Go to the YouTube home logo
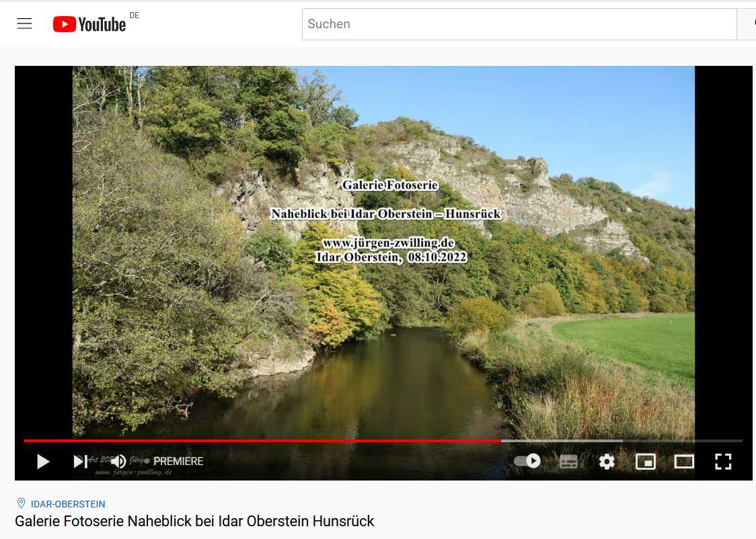 point(89,24)
